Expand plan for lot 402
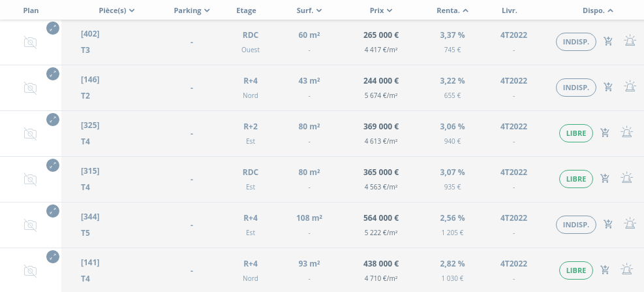Image resolution: width=644 pixels, height=292 pixels. (x=53, y=28)
